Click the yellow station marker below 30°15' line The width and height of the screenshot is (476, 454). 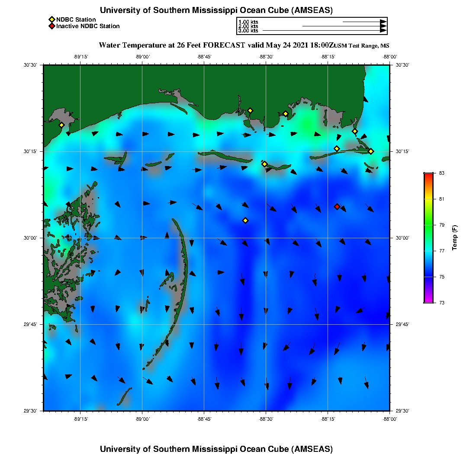[264, 164]
